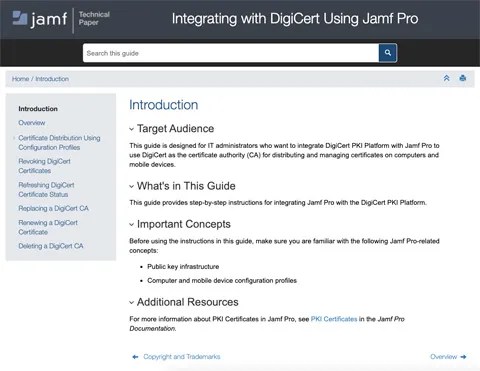The width and height of the screenshot is (480, 371).
Task: Focus the Search this guide field
Action: pos(231,53)
